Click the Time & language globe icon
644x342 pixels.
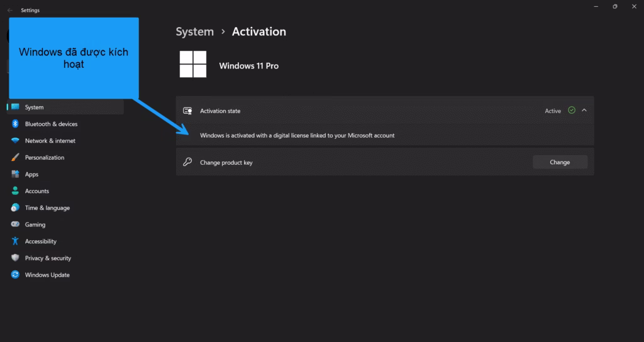(x=15, y=207)
